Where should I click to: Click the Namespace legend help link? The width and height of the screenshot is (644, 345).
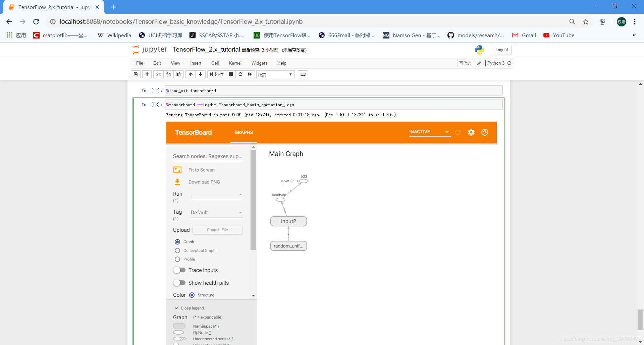point(218,326)
